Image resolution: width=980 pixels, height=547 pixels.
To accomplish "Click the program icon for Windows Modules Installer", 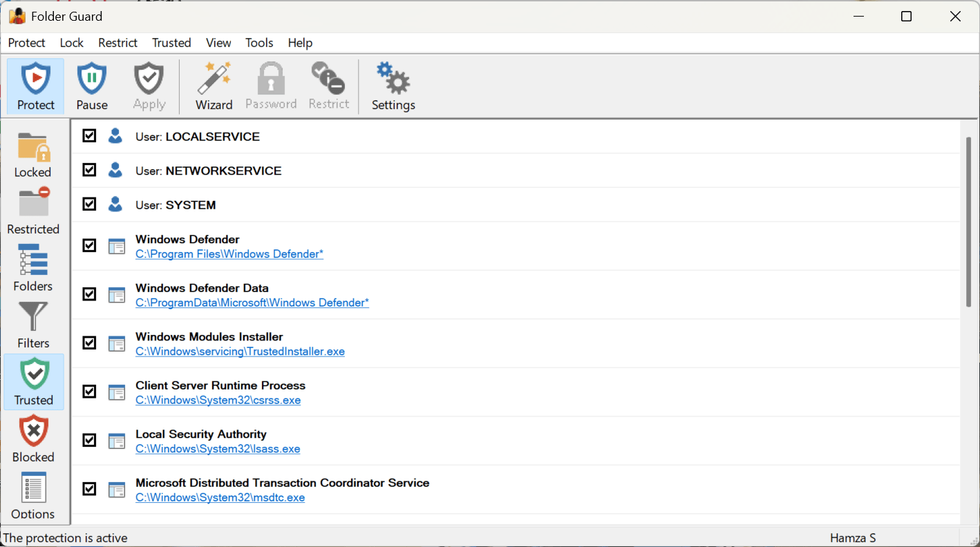I will point(117,343).
